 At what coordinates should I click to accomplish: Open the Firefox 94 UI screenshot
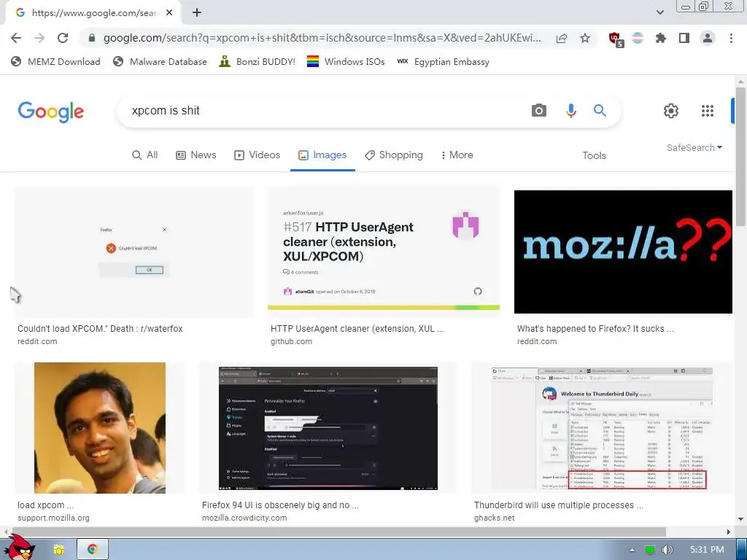click(x=328, y=428)
